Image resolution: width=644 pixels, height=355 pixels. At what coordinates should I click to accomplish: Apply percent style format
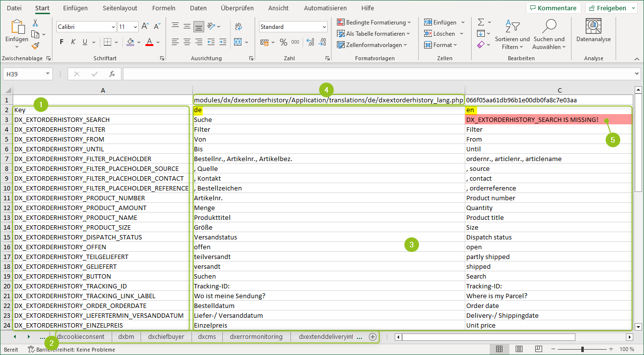tap(284, 43)
